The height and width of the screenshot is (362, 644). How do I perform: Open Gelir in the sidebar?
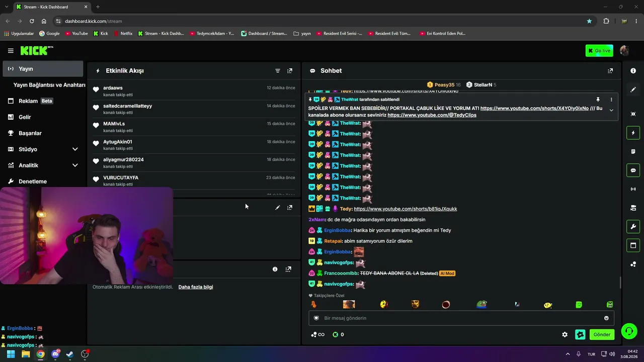pyautogui.click(x=43, y=117)
